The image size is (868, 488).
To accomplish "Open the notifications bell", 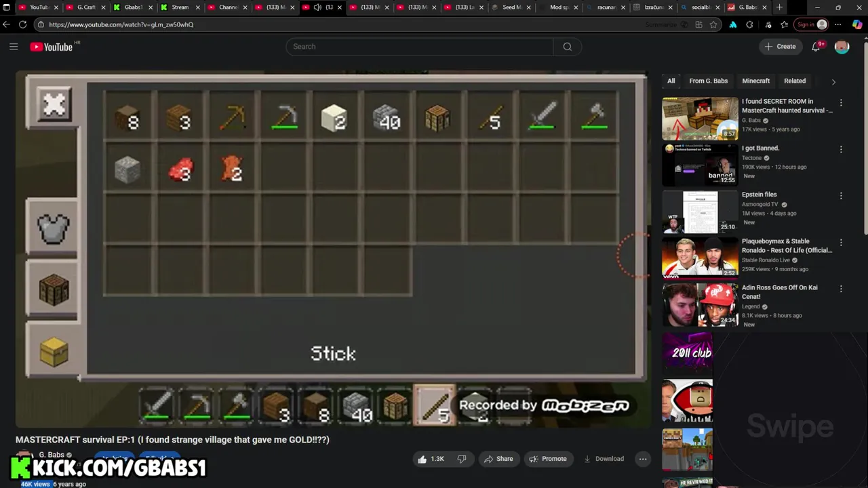I will click(x=816, y=47).
